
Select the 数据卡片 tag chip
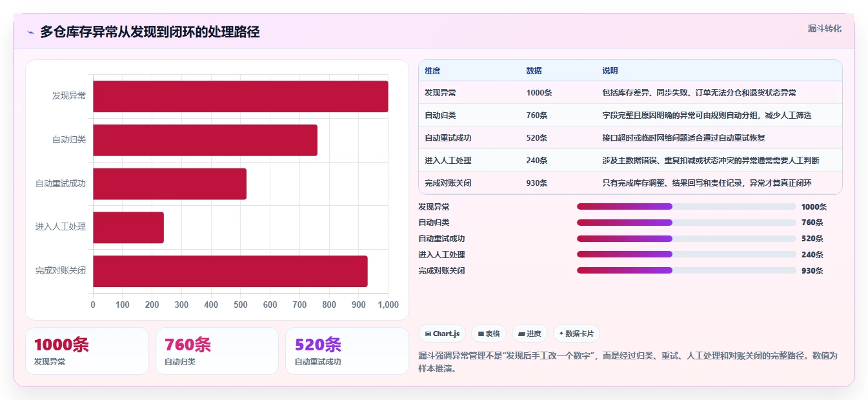coord(576,334)
